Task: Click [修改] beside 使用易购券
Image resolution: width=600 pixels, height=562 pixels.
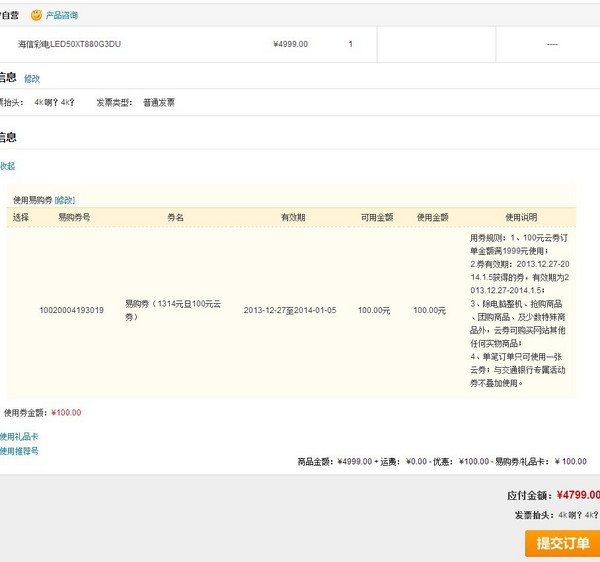Action: click(65, 200)
